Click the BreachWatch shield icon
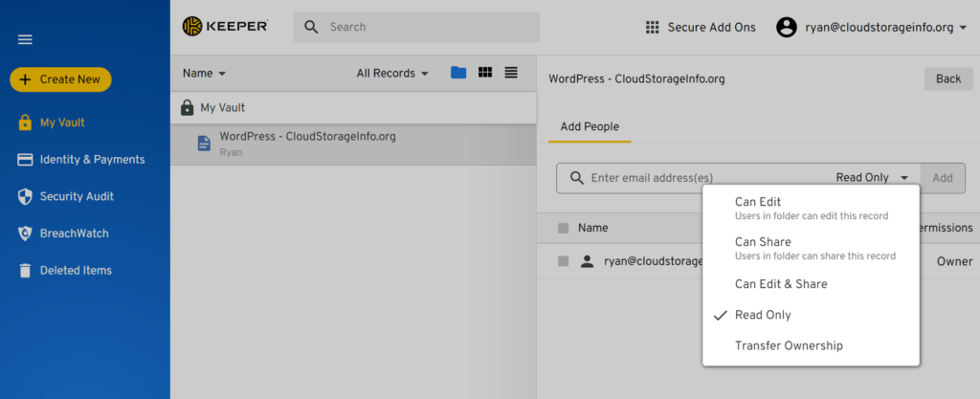The width and height of the screenshot is (980, 399). 25,233
